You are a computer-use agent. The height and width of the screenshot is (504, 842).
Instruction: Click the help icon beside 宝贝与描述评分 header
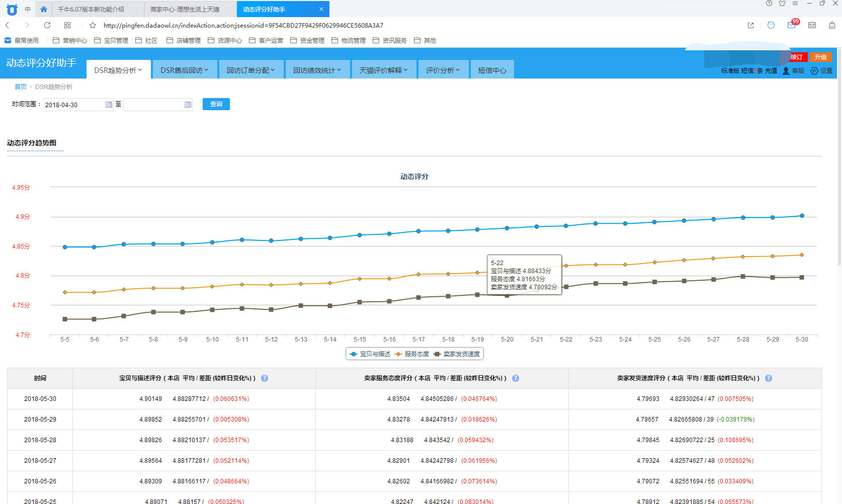click(265, 378)
